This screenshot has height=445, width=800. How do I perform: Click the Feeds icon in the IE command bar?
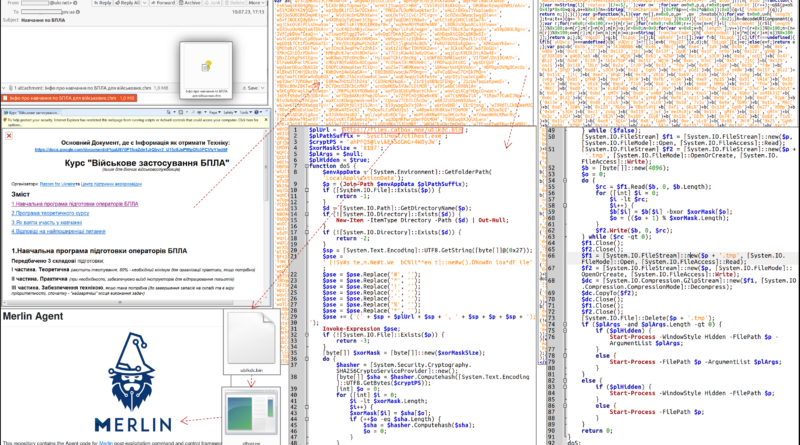point(181,112)
